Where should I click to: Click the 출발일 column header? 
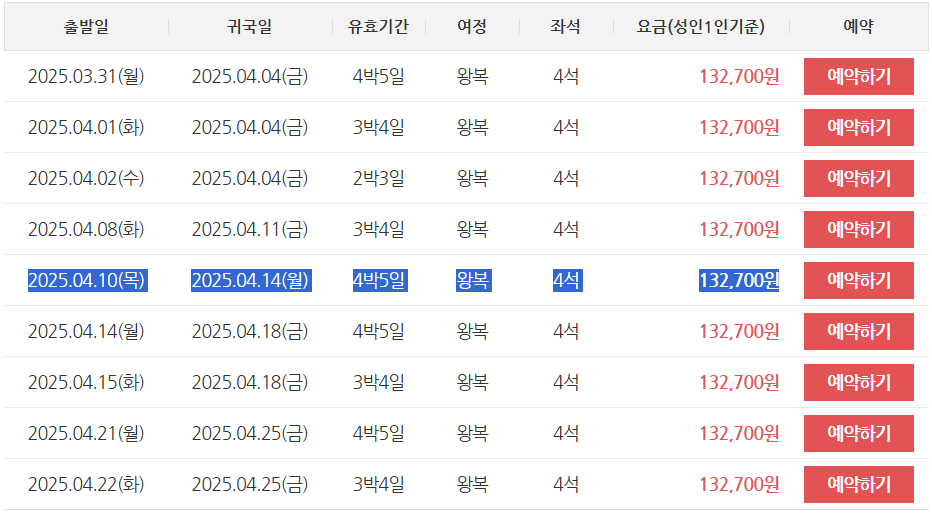click(86, 26)
